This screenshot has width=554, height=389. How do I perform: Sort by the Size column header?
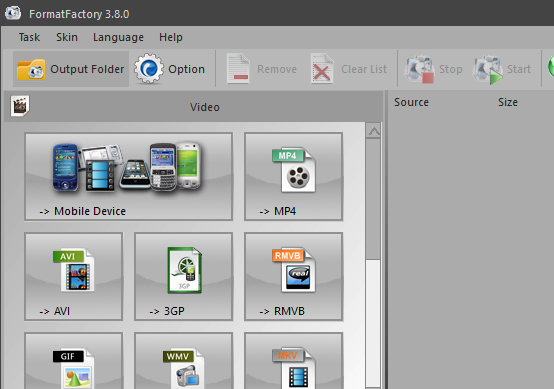(508, 102)
